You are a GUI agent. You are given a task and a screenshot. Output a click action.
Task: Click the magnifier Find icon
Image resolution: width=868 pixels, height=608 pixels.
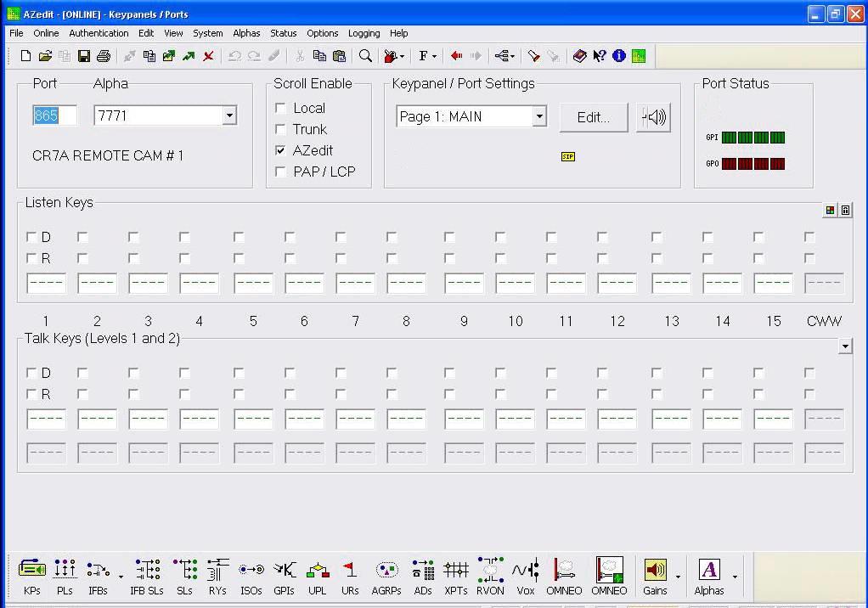[365, 56]
